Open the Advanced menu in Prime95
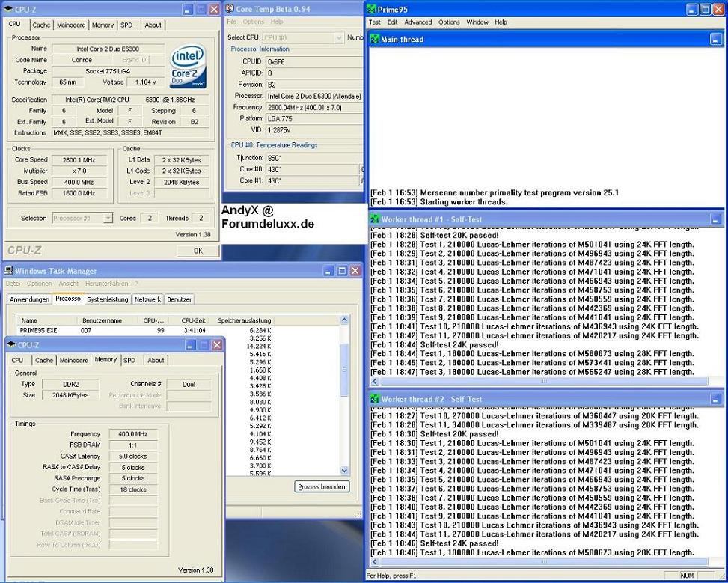This screenshot has width=728, height=583. pyautogui.click(x=417, y=22)
